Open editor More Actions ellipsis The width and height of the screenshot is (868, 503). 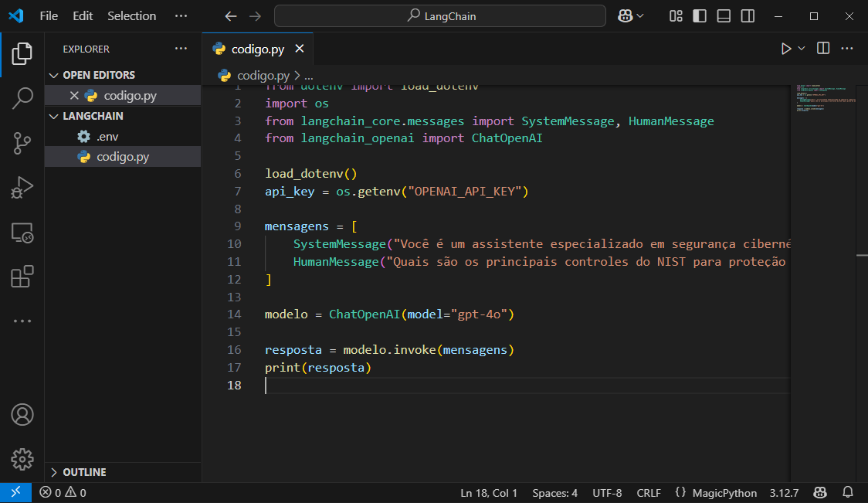tap(847, 49)
